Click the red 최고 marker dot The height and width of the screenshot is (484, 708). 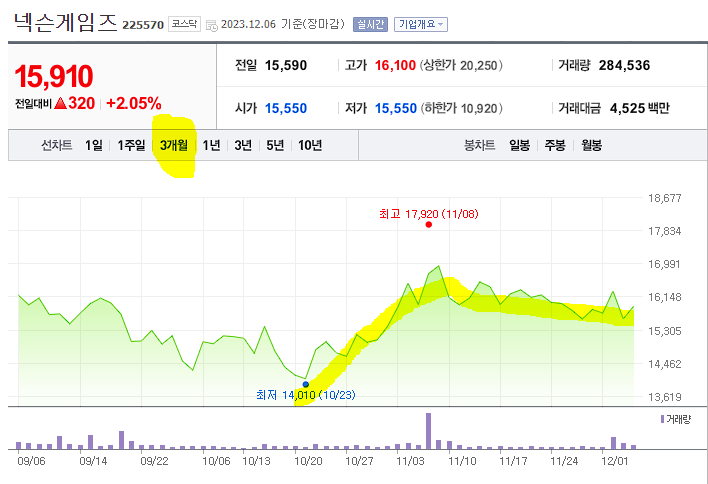coord(429,224)
